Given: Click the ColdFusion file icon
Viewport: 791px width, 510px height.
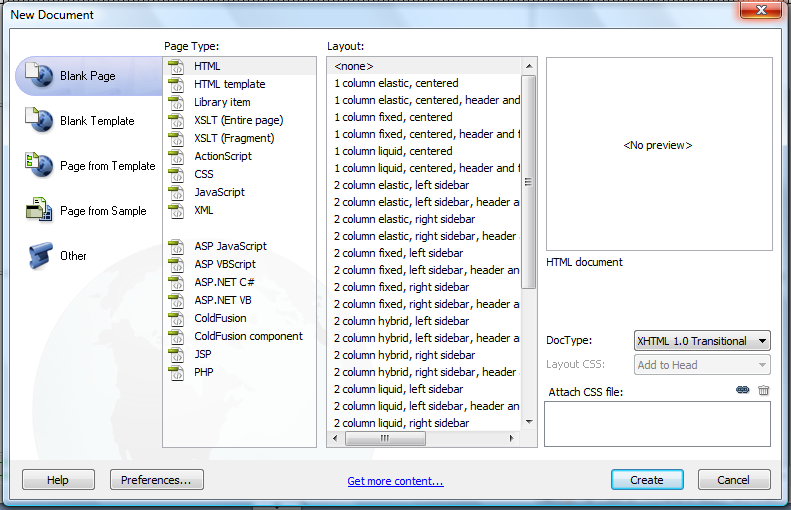Looking at the screenshot, I should pyautogui.click(x=176, y=319).
